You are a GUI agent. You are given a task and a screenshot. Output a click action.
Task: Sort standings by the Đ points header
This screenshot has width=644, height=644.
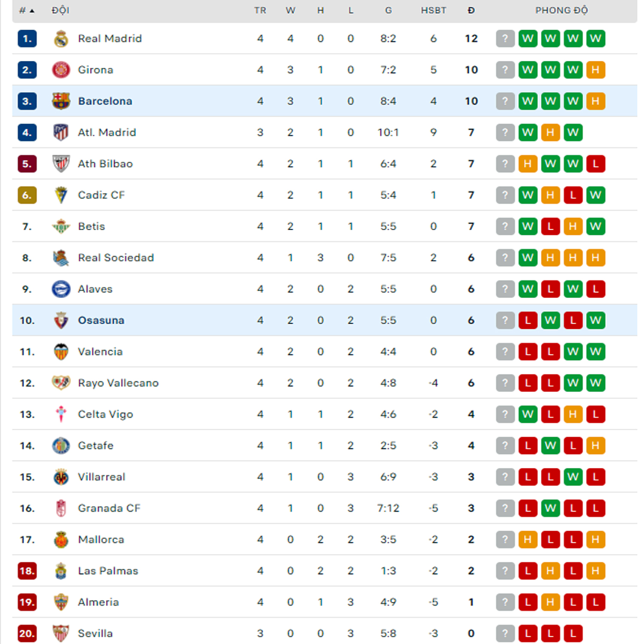(x=471, y=10)
